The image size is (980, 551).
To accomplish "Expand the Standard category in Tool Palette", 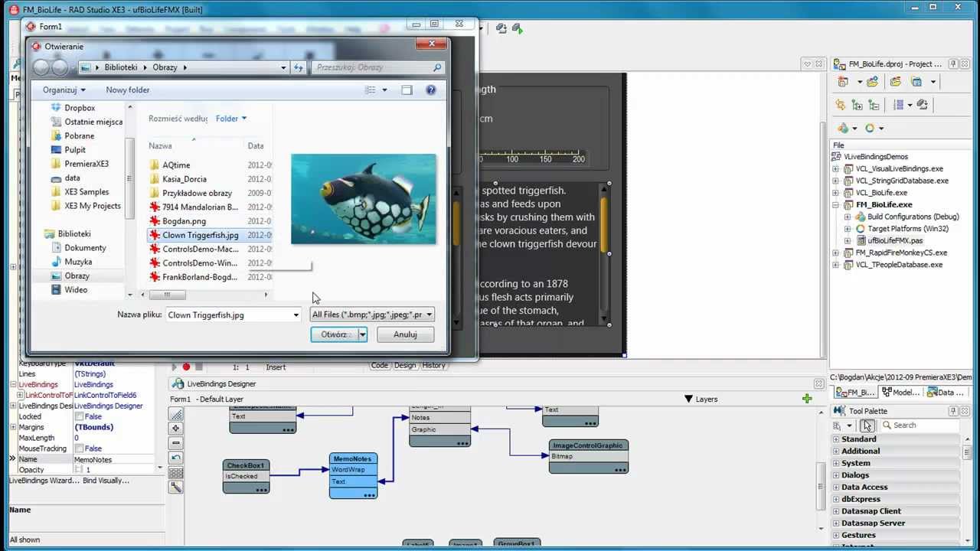I will tap(836, 439).
